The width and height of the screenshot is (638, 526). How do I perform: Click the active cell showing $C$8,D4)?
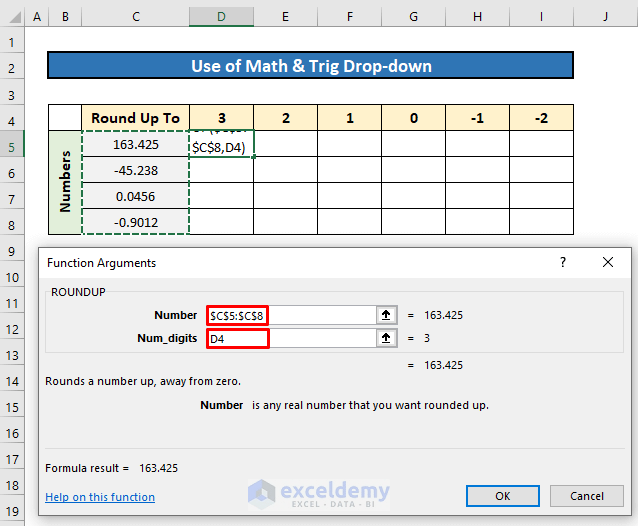click(221, 144)
